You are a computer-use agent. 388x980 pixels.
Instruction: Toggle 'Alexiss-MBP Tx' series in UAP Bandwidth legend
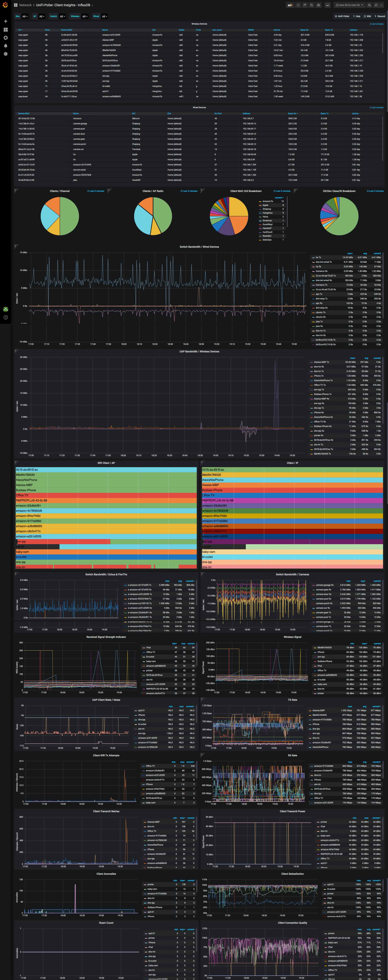pyautogui.click(x=321, y=362)
